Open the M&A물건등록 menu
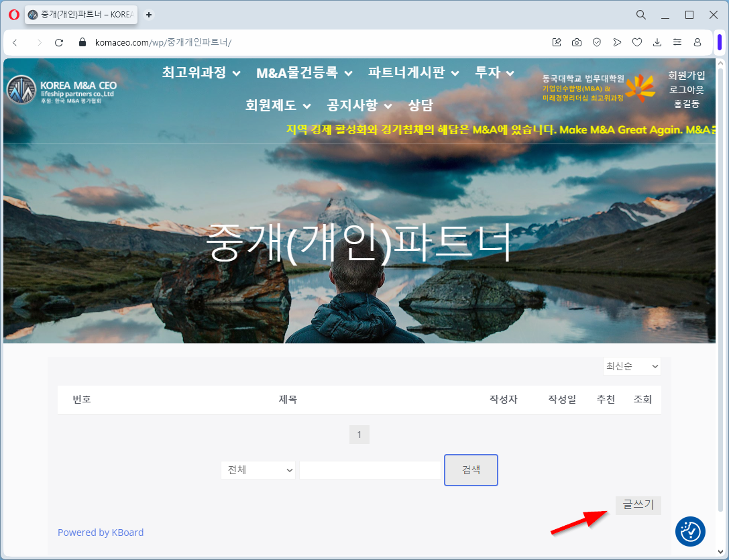 [x=305, y=72]
